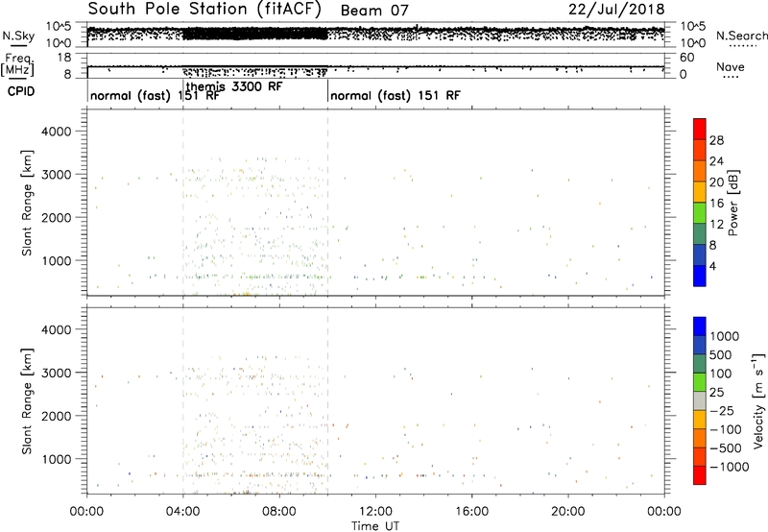The width and height of the screenshot is (768, 532).
Task: Click the light green 12-16 dB Power segment
Action: tap(700, 213)
